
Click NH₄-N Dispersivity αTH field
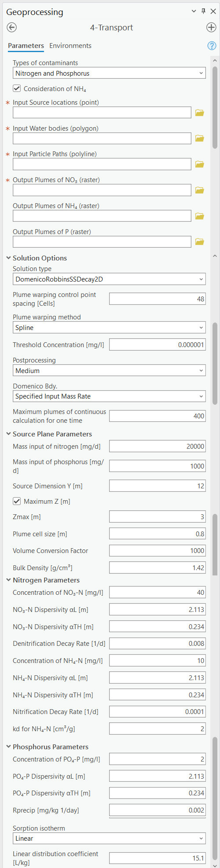pos(158,695)
